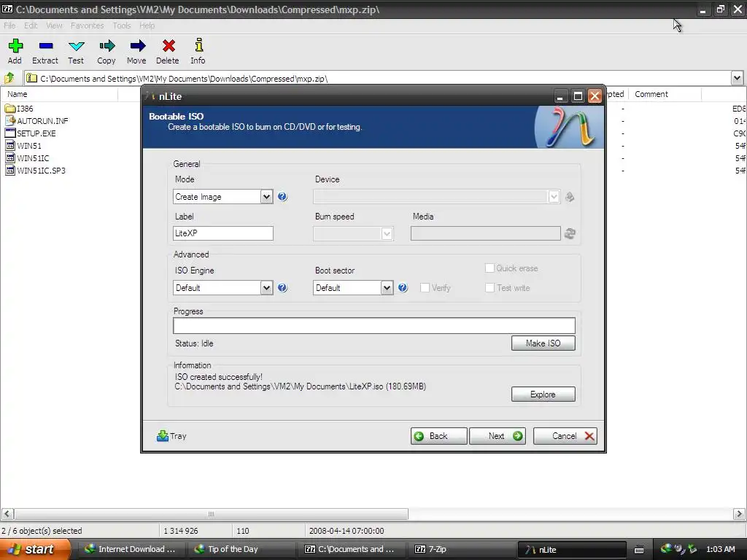
Task: Select the WIN51 file entry
Action: point(23,146)
